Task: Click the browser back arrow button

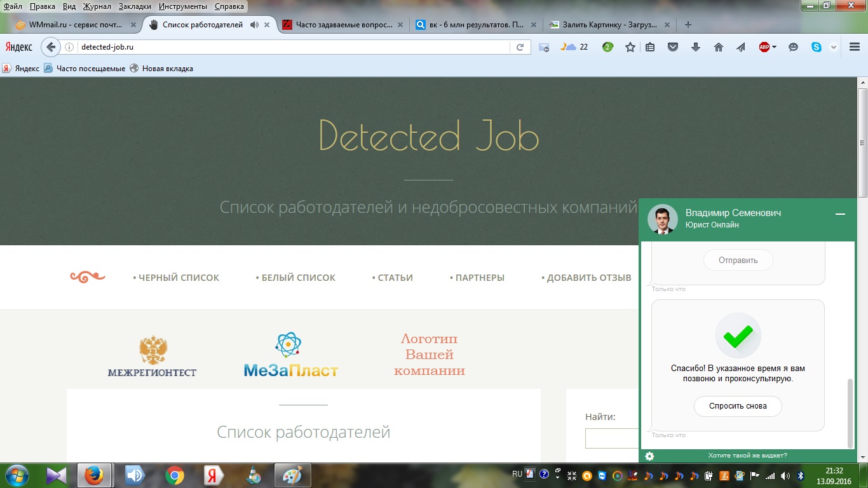Action: click(51, 47)
